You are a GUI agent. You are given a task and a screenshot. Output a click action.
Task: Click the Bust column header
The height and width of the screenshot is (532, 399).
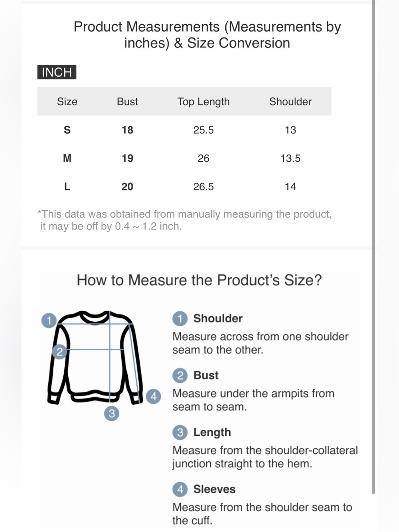click(127, 102)
